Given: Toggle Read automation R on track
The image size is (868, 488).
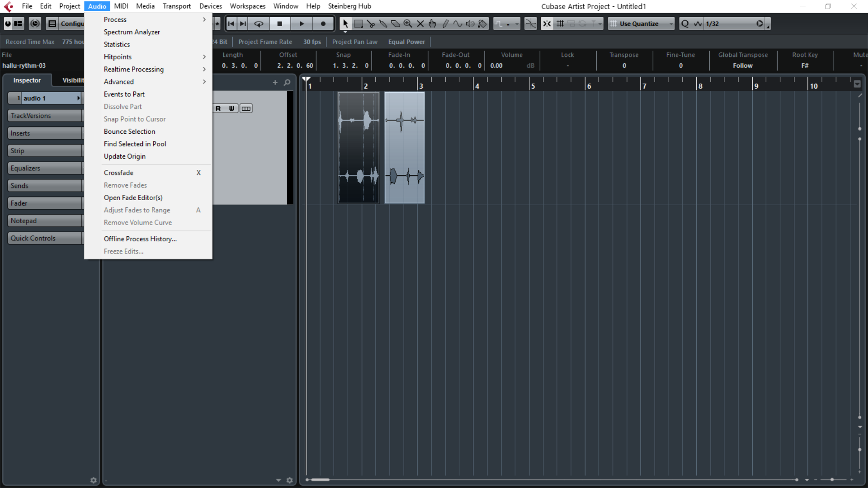Looking at the screenshot, I should [x=218, y=108].
